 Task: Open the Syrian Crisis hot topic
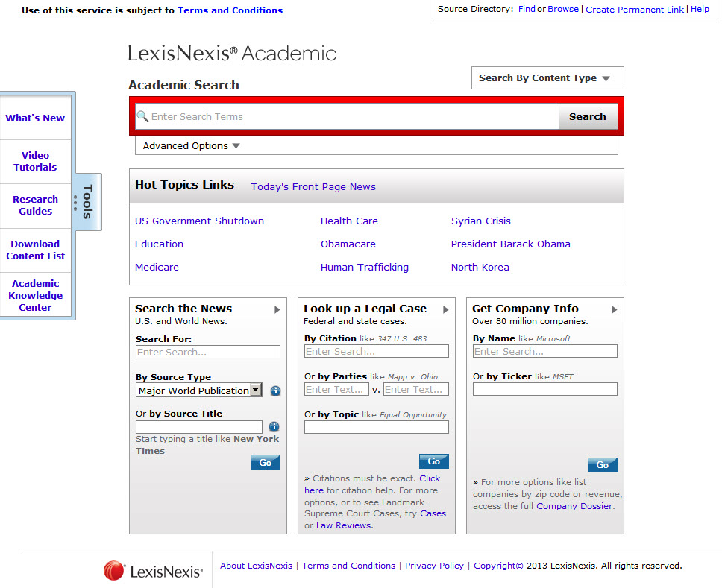481,221
